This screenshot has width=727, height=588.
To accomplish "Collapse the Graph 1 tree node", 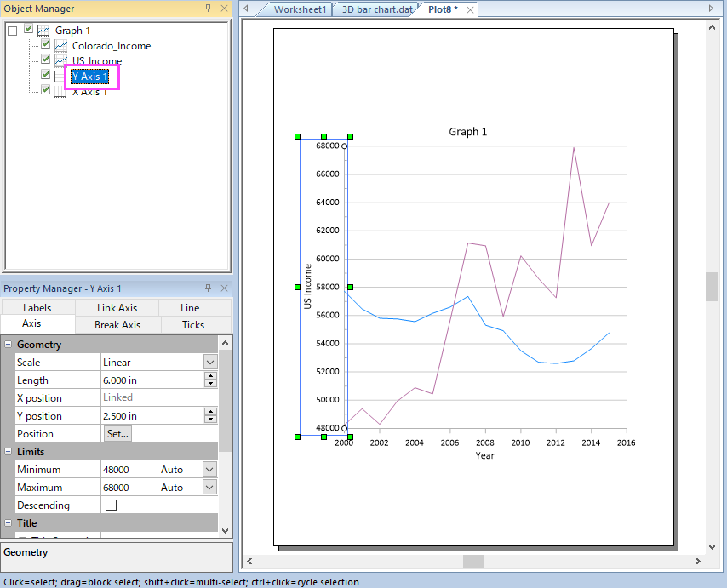I will click(x=13, y=31).
